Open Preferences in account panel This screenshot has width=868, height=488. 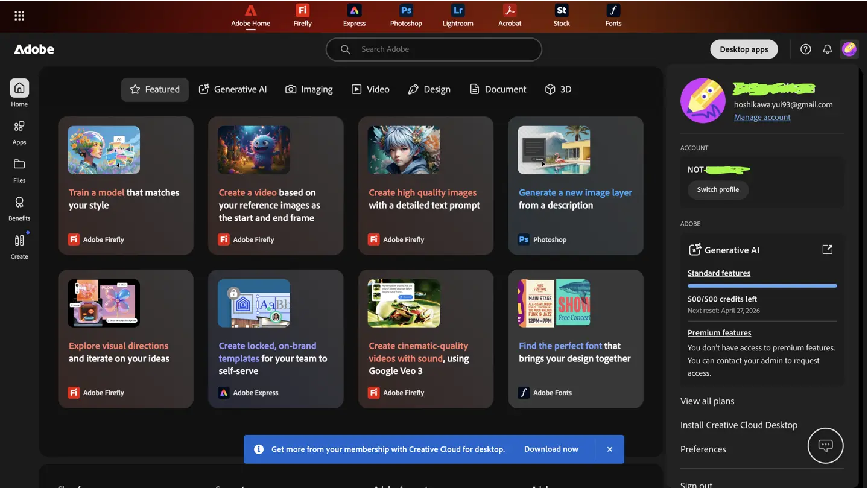(x=703, y=449)
